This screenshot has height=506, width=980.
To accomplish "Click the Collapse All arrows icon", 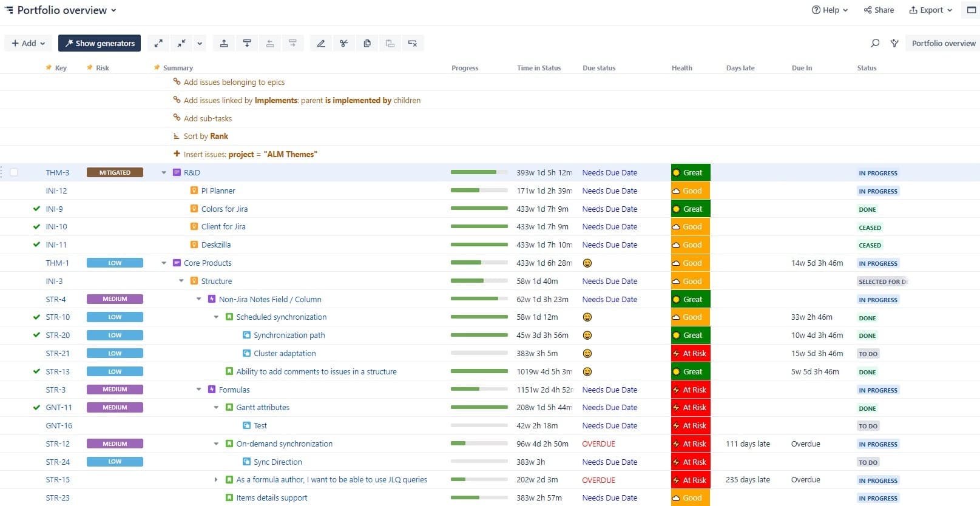I will pyautogui.click(x=181, y=43).
